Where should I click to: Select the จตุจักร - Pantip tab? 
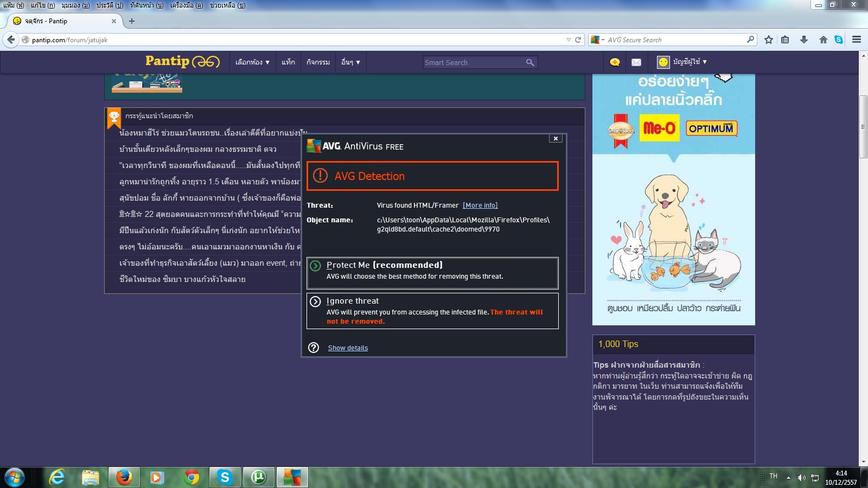[x=64, y=21]
